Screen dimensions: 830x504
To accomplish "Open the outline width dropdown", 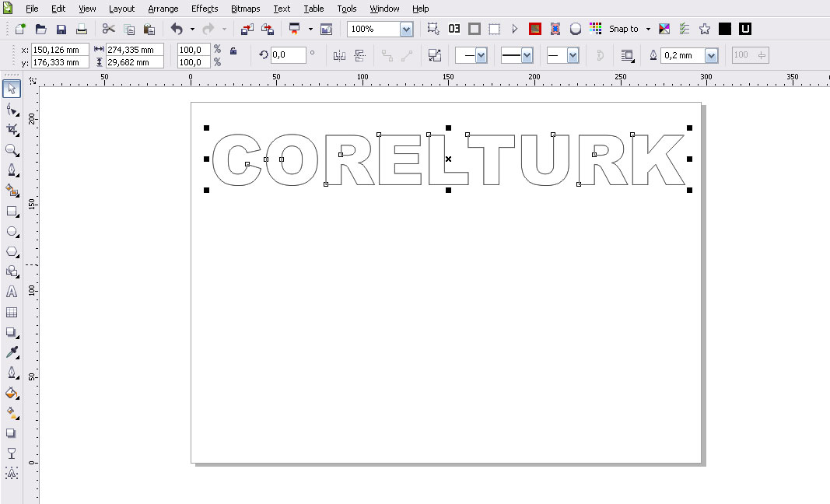I will pyautogui.click(x=712, y=55).
